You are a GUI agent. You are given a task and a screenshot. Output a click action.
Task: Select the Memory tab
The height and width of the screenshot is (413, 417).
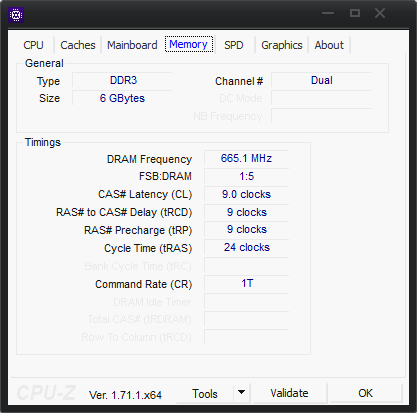tap(189, 44)
